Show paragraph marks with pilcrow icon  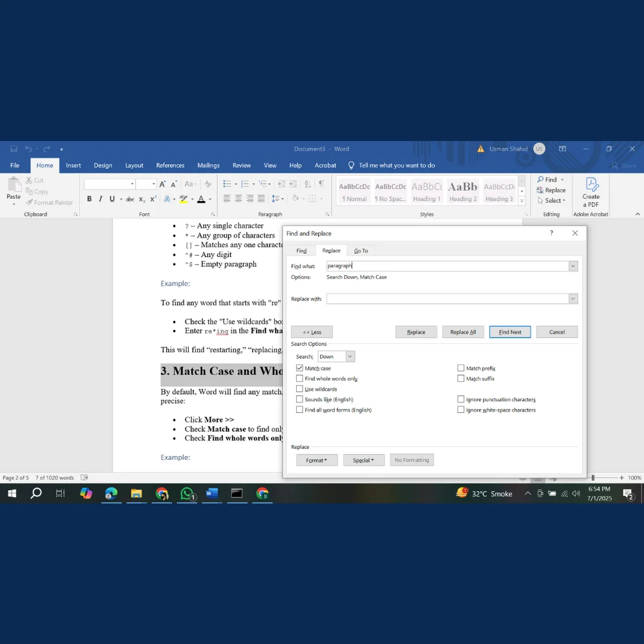pyautogui.click(x=321, y=184)
